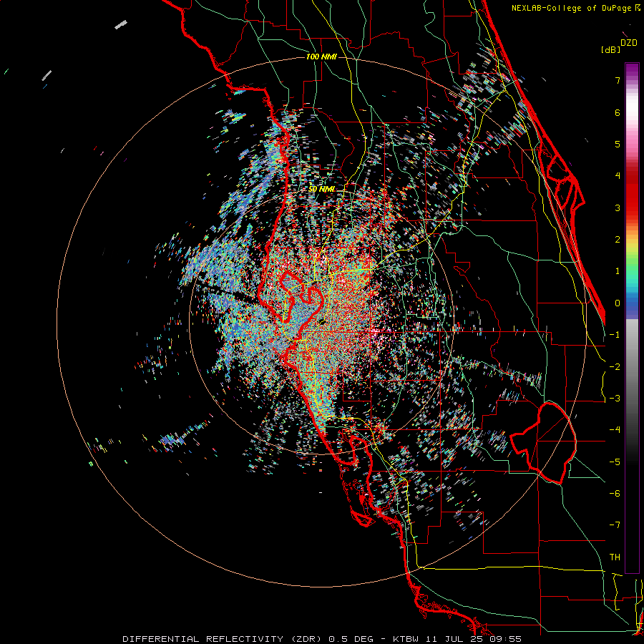Screen dimensions: 644x644
Task: Click the 100 NMI range ring label
Action: click(321, 57)
